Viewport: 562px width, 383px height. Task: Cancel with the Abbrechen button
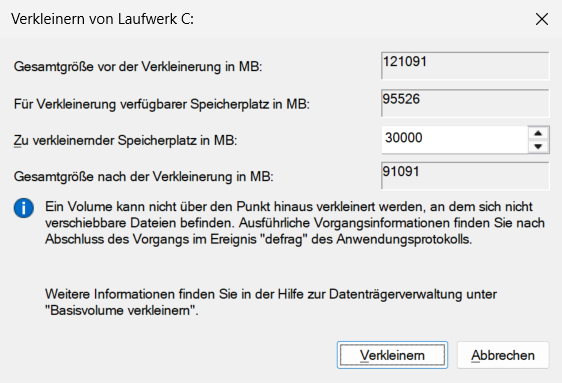click(x=503, y=355)
